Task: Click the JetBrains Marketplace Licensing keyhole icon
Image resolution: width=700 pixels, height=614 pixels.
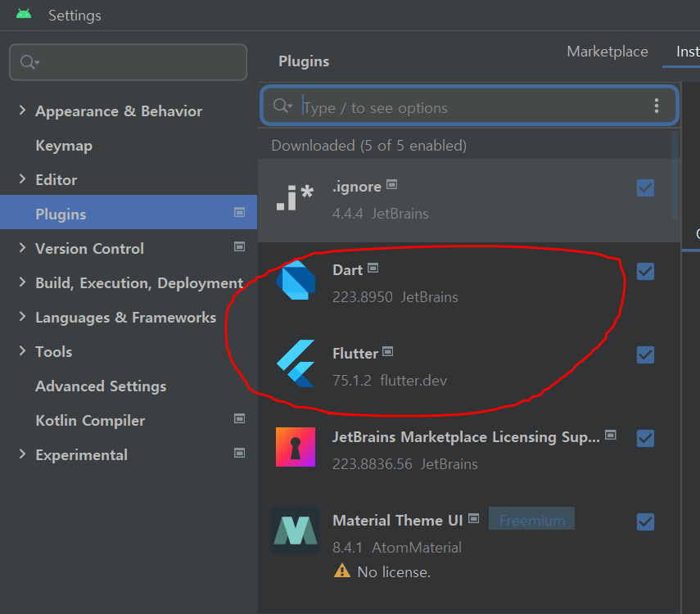Action: (296, 447)
